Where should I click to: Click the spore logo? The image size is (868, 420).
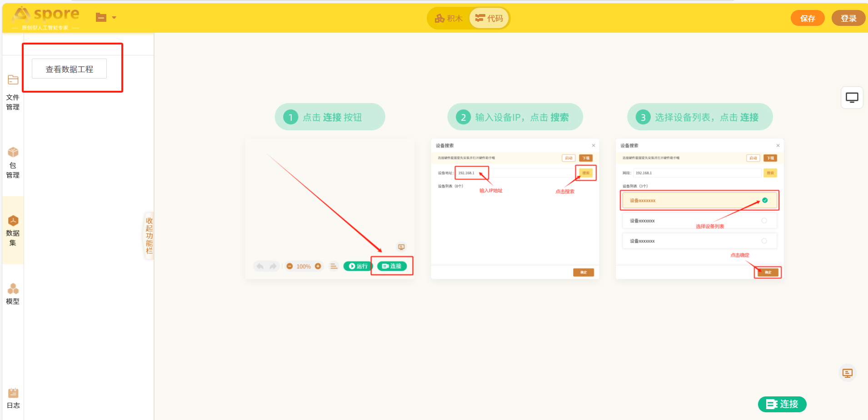tap(45, 17)
